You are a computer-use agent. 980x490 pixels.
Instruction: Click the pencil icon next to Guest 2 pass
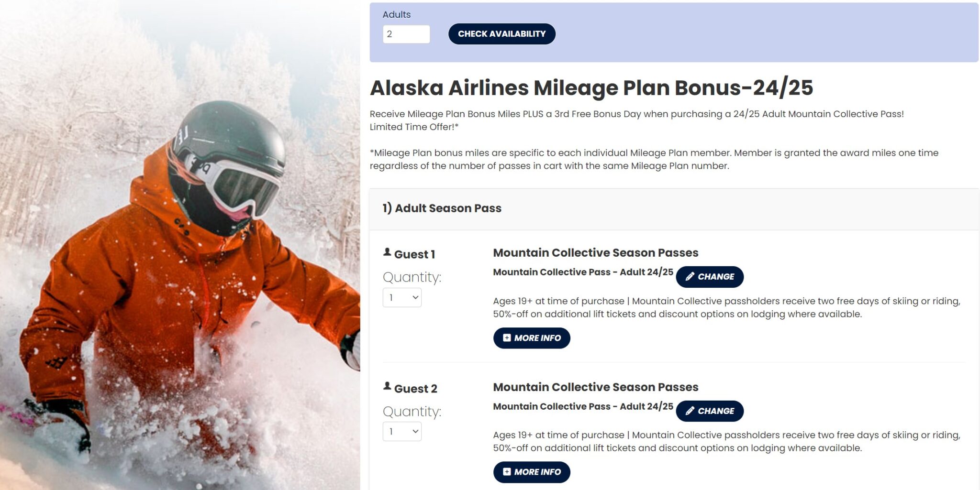point(690,411)
